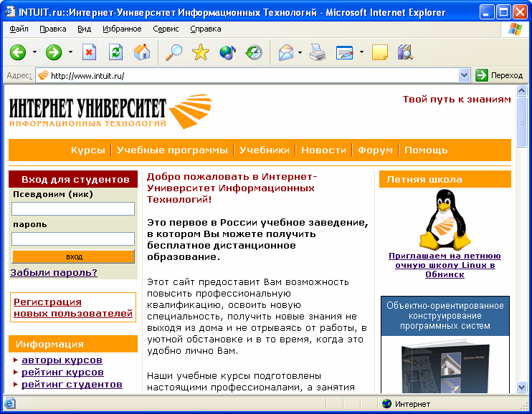Click the Internet Explorer title bar icon
Screen dimensions: 532x414
coord(10,12)
